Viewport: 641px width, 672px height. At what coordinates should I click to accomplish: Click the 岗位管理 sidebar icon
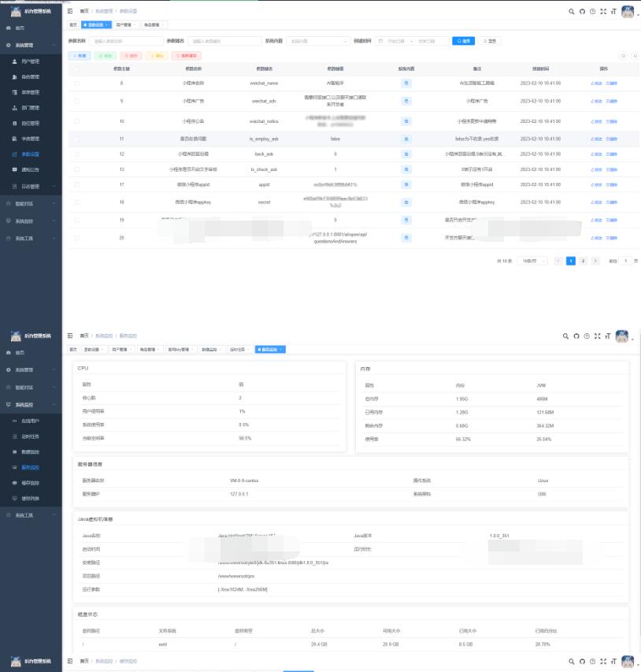point(14,124)
